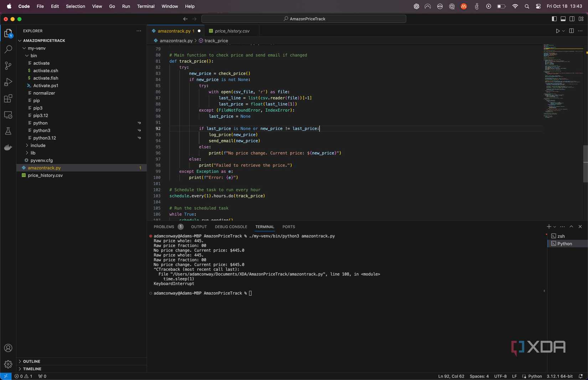This screenshot has width=588, height=380.
Task: Open the new terminal profile dropdown
Action: coord(555,227)
